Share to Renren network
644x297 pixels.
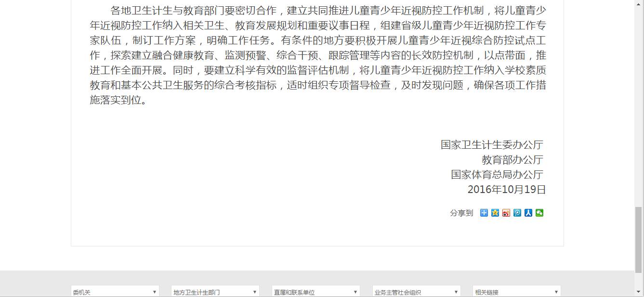tap(528, 212)
